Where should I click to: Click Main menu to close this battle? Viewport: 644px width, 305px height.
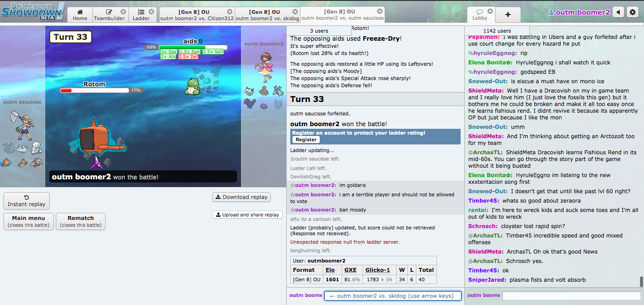[x=29, y=221]
